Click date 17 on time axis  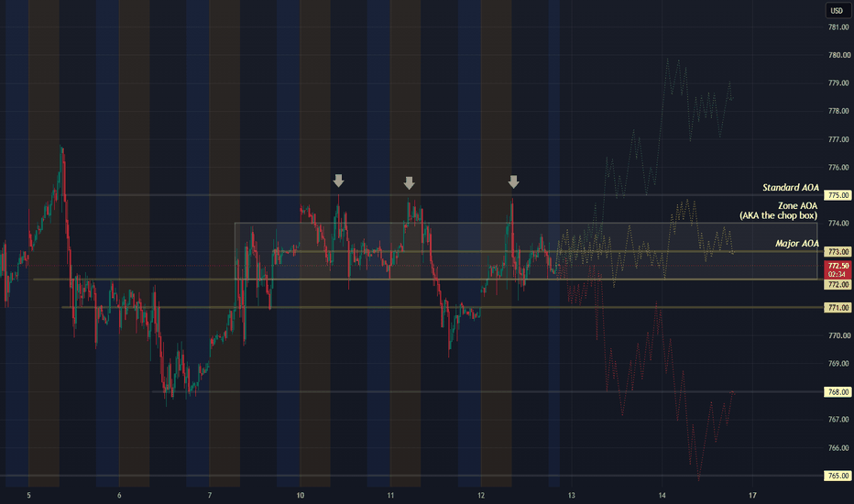pyautogui.click(x=752, y=495)
